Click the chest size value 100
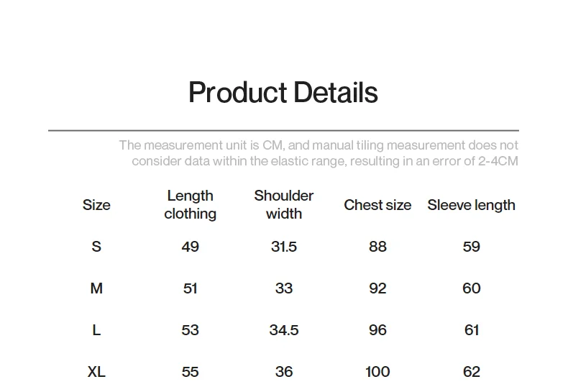 click(377, 372)
